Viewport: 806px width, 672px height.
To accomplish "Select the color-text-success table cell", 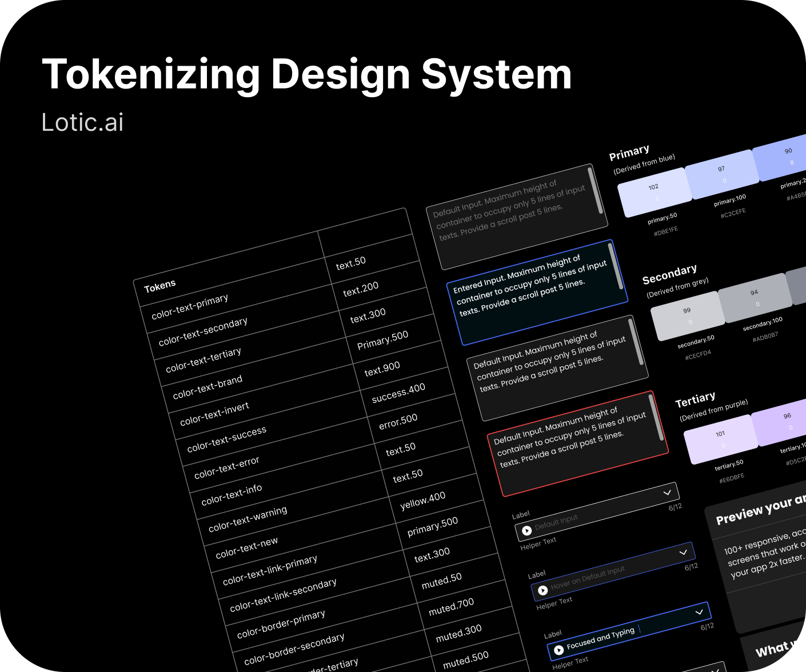I will [272, 429].
